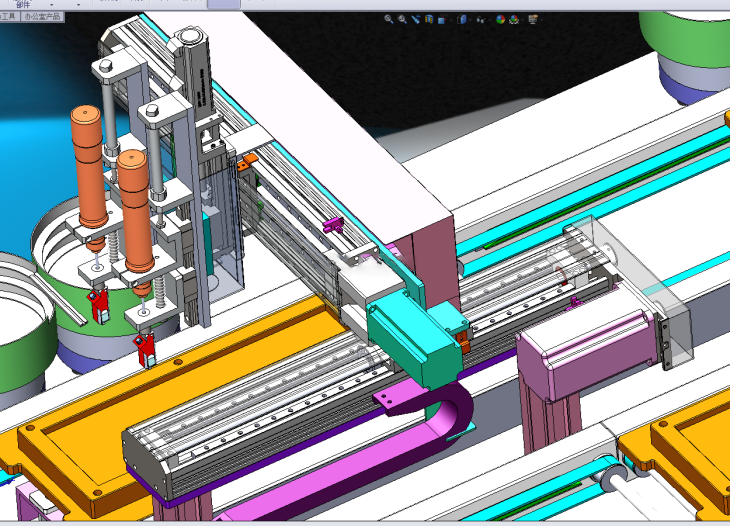730x526 pixels.
Task: Click the Hide/Show Items glasses icon
Action: pos(480,19)
